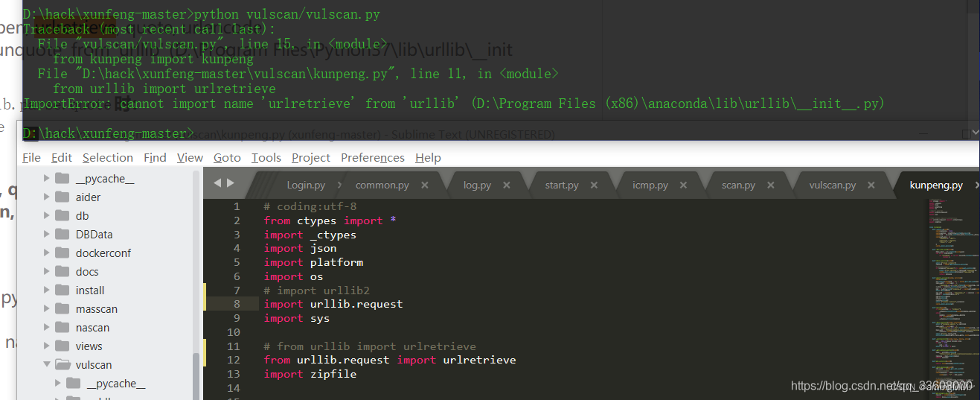Select the masscan folder icon
Viewport: 980px width, 400px height.
pos(63,309)
